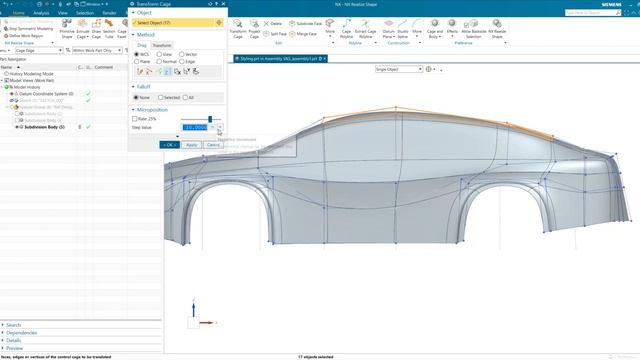Image resolution: width=640 pixels, height=360 pixels.
Task: Expand the Dependencies panel
Action: (21, 333)
